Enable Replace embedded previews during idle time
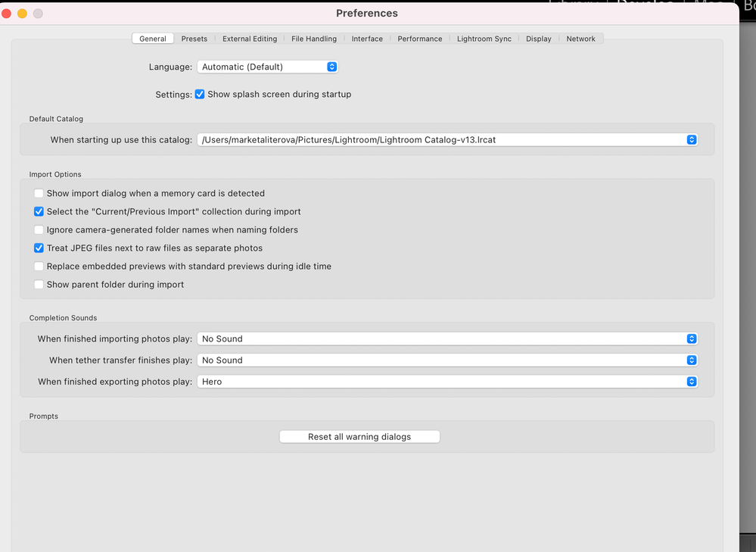The image size is (756, 552). coord(39,267)
